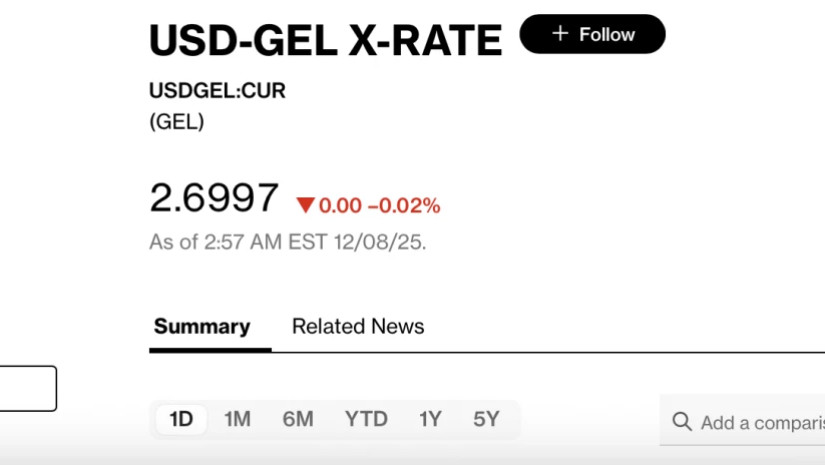Click the plus icon on Follow button
Viewport: 825px width, 465px height.
pyautogui.click(x=560, y=34)
